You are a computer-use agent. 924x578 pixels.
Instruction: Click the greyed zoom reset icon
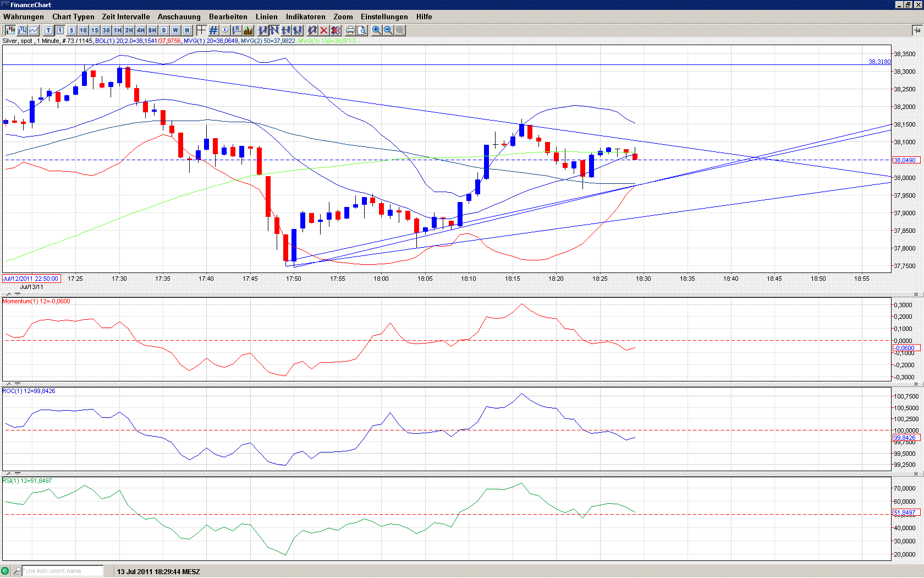tap(400, 30)
